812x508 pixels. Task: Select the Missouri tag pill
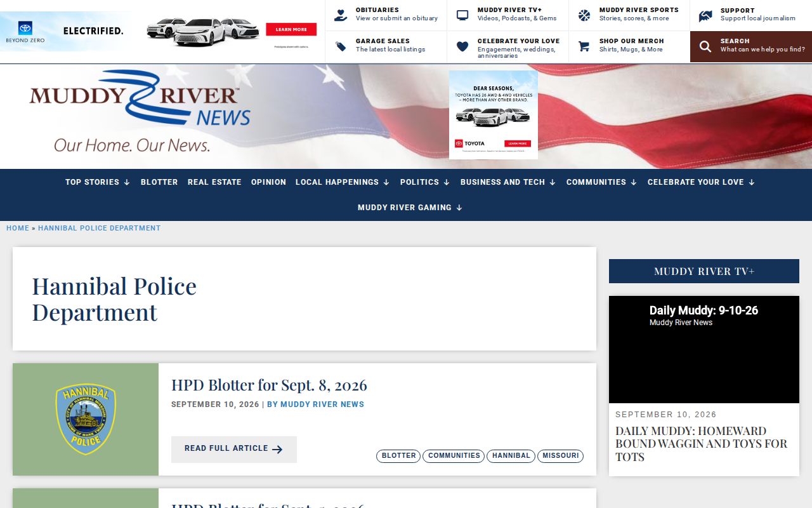[x=560, y=456]
